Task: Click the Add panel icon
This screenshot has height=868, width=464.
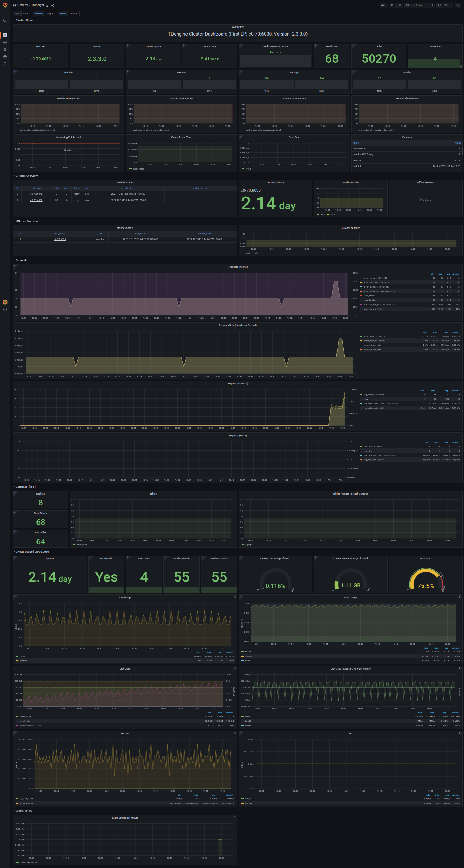Action: pyautogui.click(x=384, y=5)
